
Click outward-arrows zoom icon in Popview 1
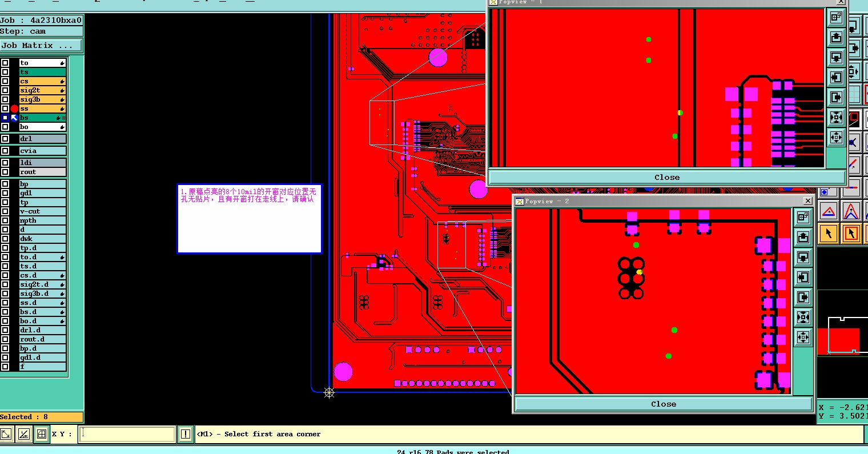836,138
